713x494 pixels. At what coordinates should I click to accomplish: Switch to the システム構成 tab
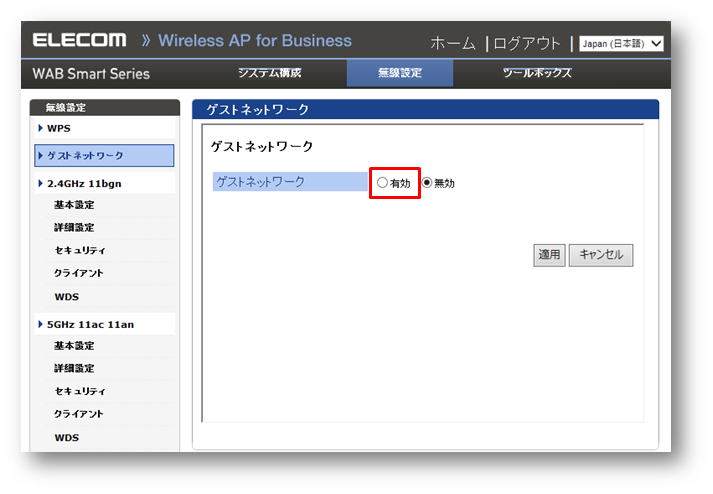(270, 73)
